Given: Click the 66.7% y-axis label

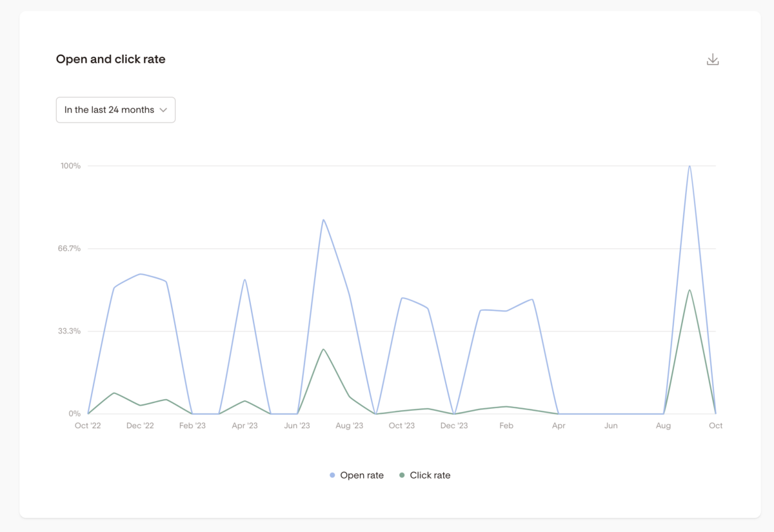Looking at the screenshot, I should pyautogui.click(x=69, y=248).
